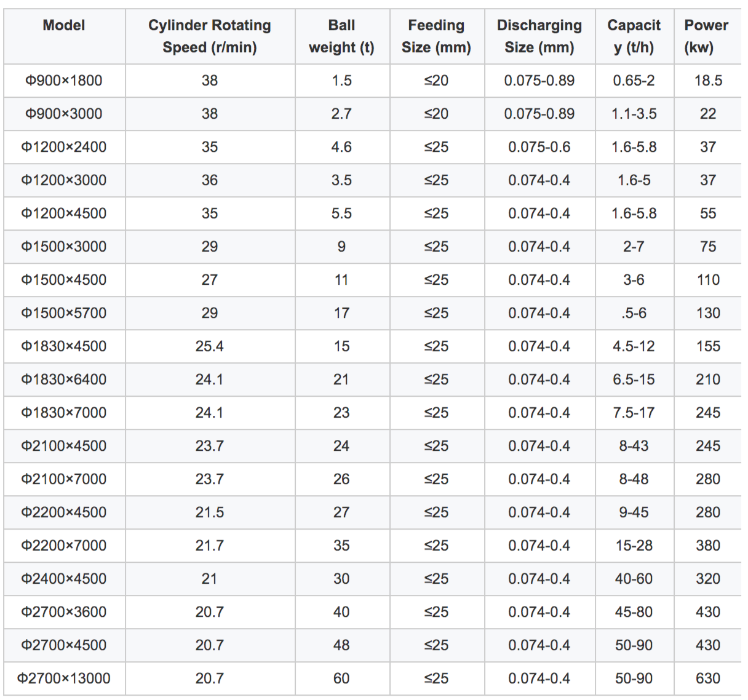The image size is (748, 700).
Task: Select the Φ1500×5700 model row label
Action: coord(64,313)
